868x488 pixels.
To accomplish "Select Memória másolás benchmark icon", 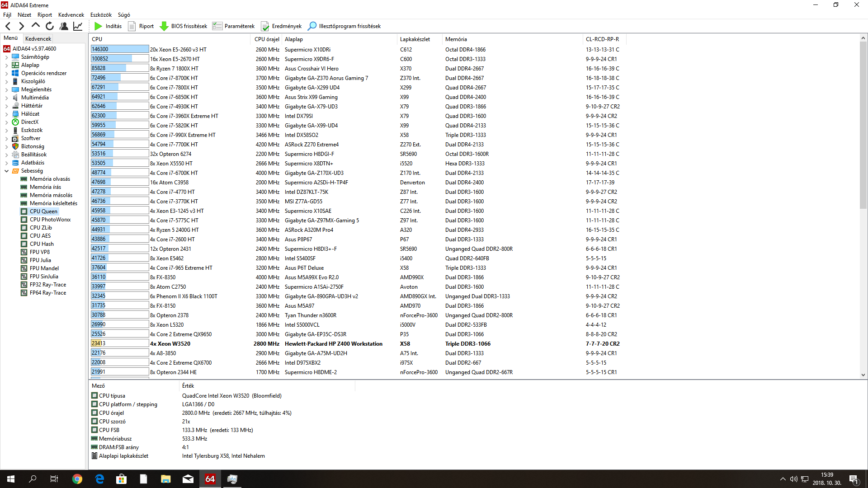I will 24,195.
